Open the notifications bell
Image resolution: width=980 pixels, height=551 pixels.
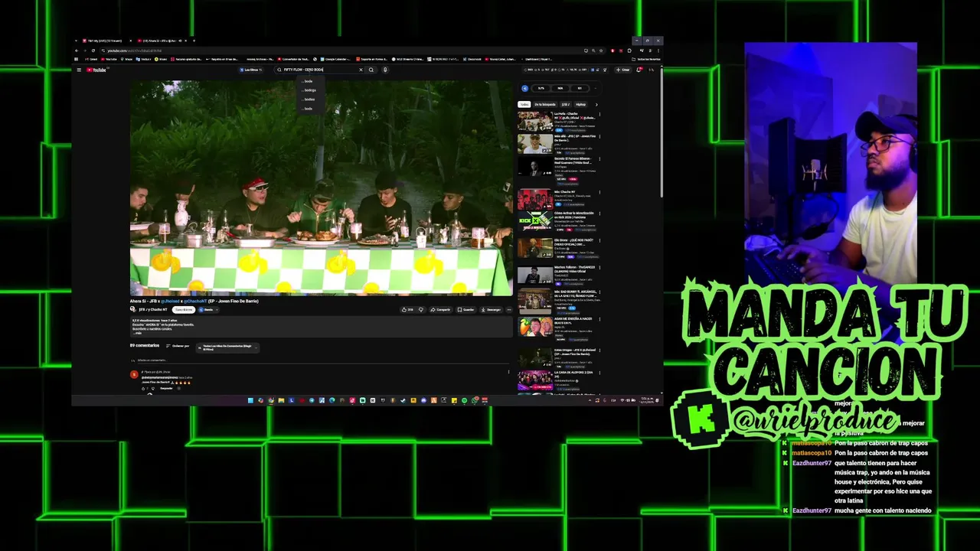point(639,70)
